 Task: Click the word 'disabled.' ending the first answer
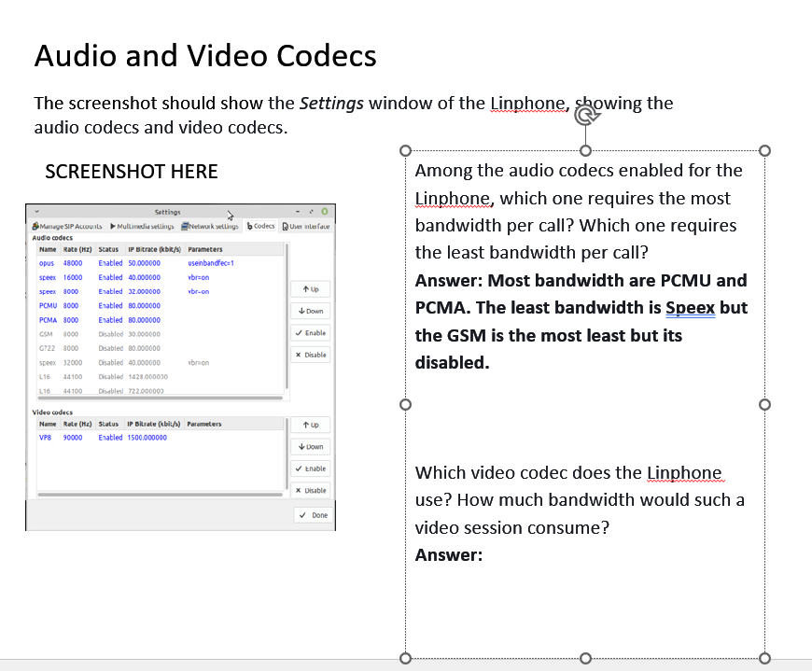452,362
